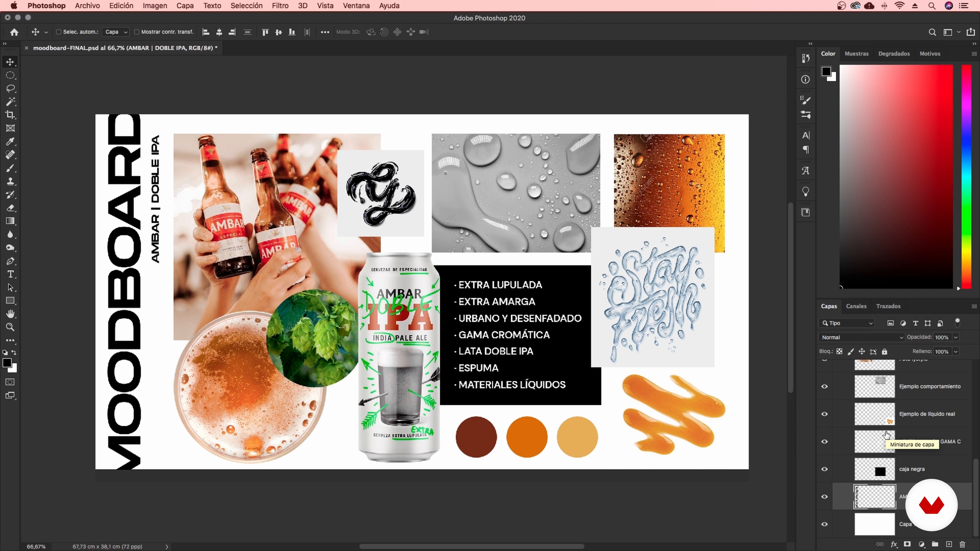Open the Capas panel options menu
The width and height of the screenshot is (980, 551).
point(974,306)
